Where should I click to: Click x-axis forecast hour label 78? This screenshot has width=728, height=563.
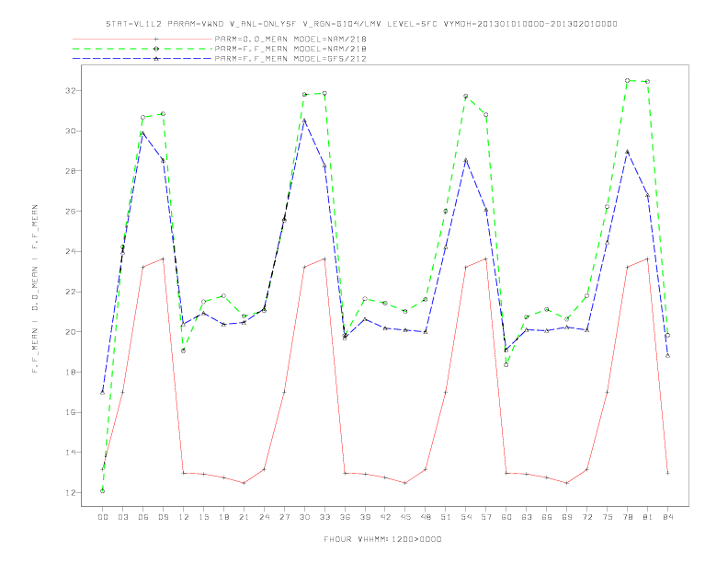[627, 517]
